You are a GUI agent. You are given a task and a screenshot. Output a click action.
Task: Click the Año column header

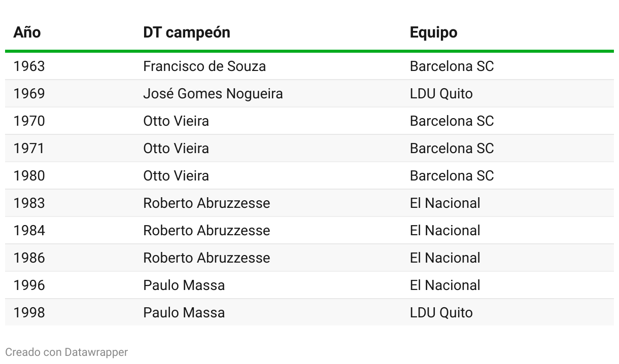(x=27, y=32)
